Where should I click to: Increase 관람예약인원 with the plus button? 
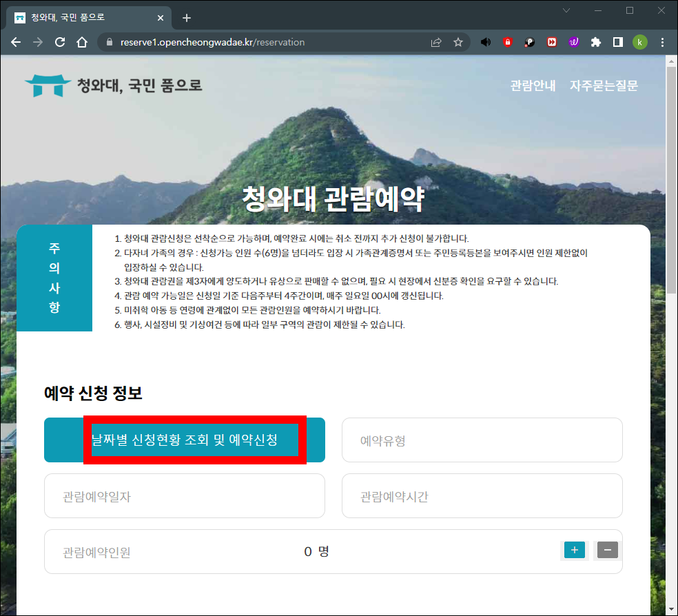point(574,550)
